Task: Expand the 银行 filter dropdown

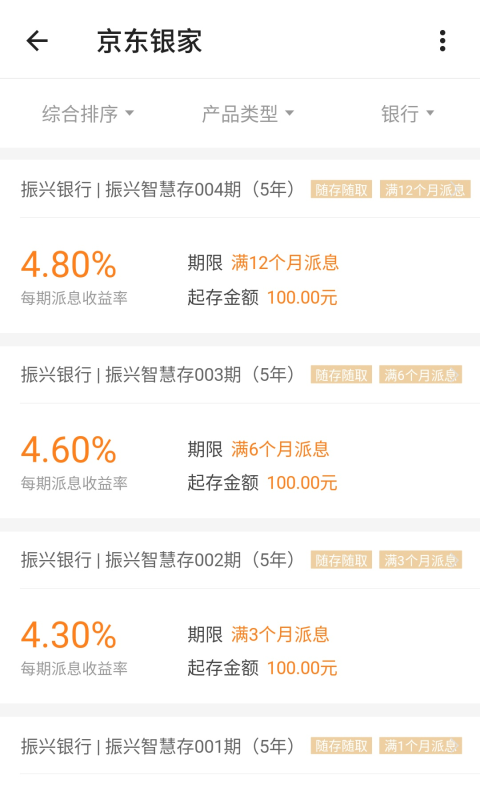Action: (x=408, y=113)
